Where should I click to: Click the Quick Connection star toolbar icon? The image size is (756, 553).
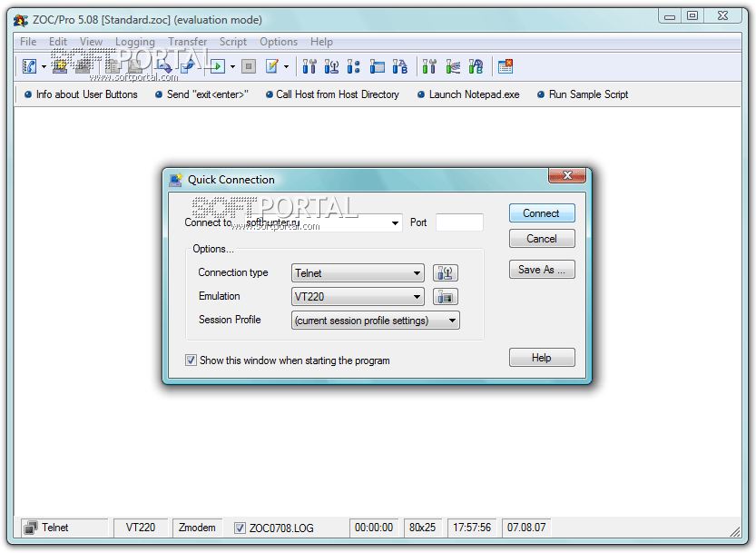[60, 66]
